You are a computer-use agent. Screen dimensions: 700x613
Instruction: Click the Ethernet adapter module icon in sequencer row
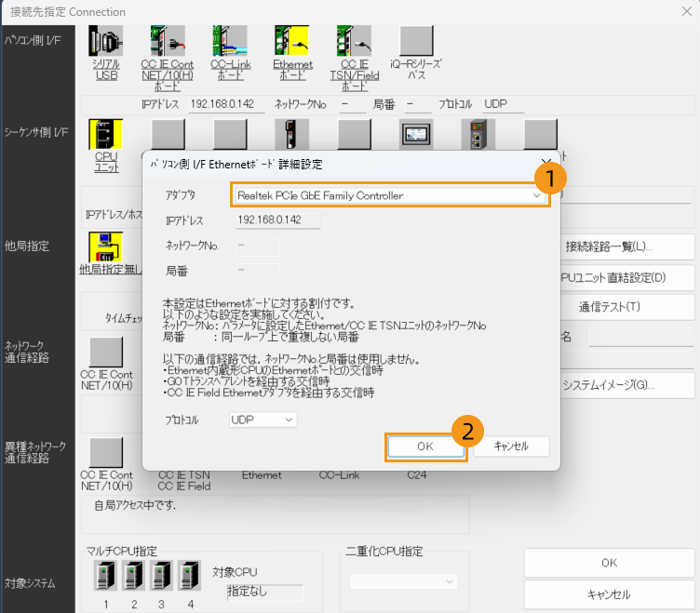pos(478,134)
